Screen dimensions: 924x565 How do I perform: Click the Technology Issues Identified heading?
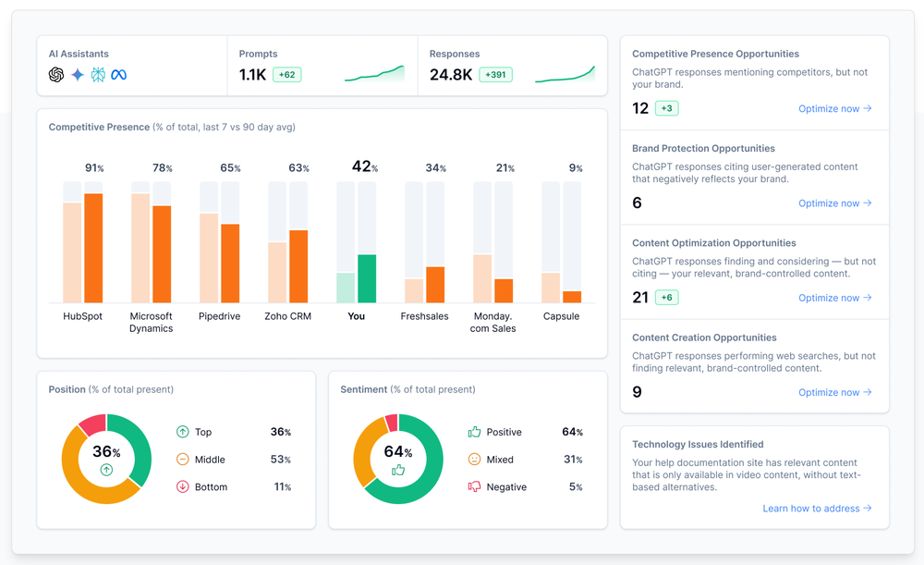[x=698, y=444]
